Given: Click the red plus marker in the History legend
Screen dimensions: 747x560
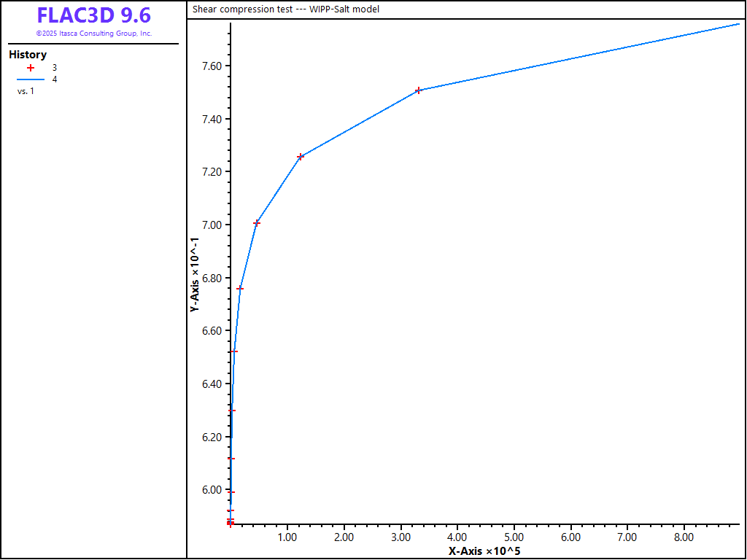Looking at the screenshot, I should 31,67.
